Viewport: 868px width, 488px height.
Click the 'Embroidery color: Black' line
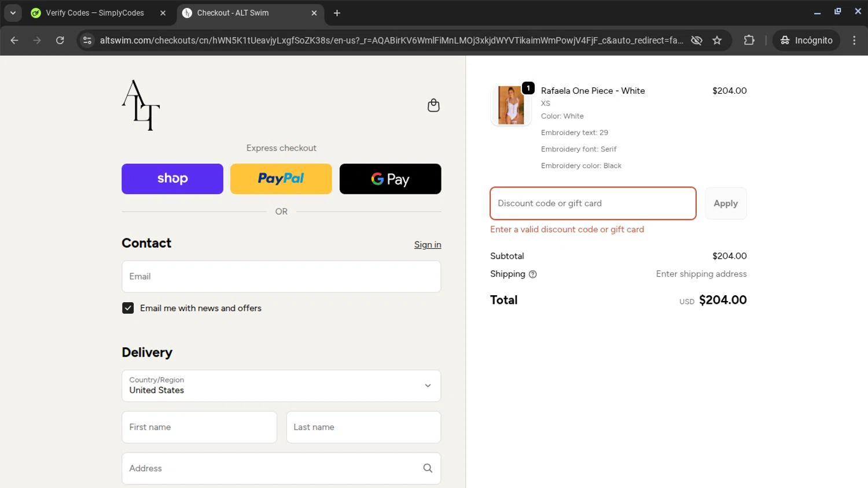[581, 166]
